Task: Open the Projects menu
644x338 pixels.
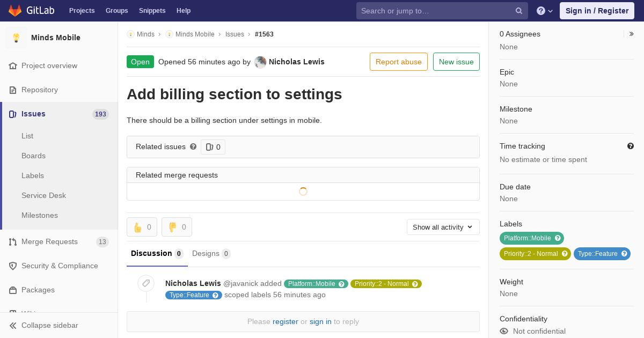Action: coord(82,11)
